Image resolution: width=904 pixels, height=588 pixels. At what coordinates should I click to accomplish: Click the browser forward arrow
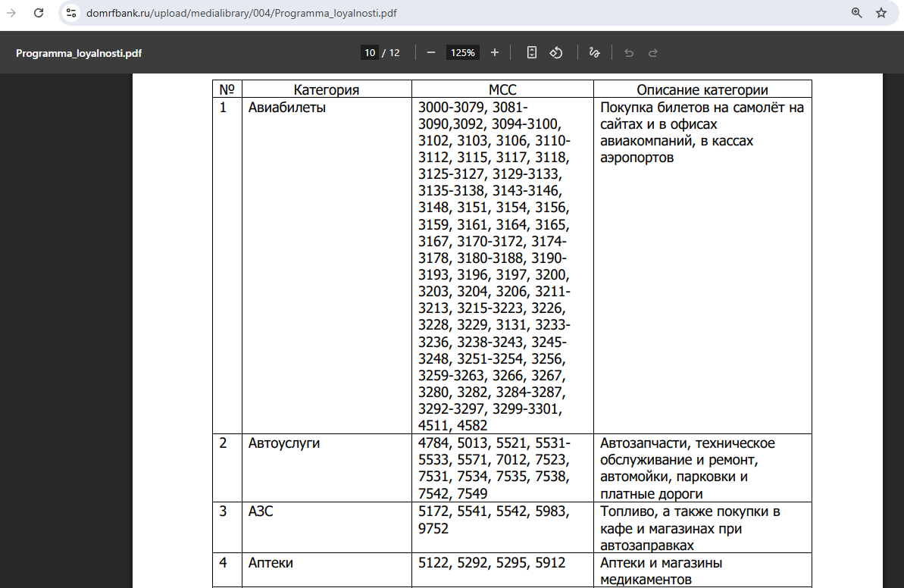point(11,13)
